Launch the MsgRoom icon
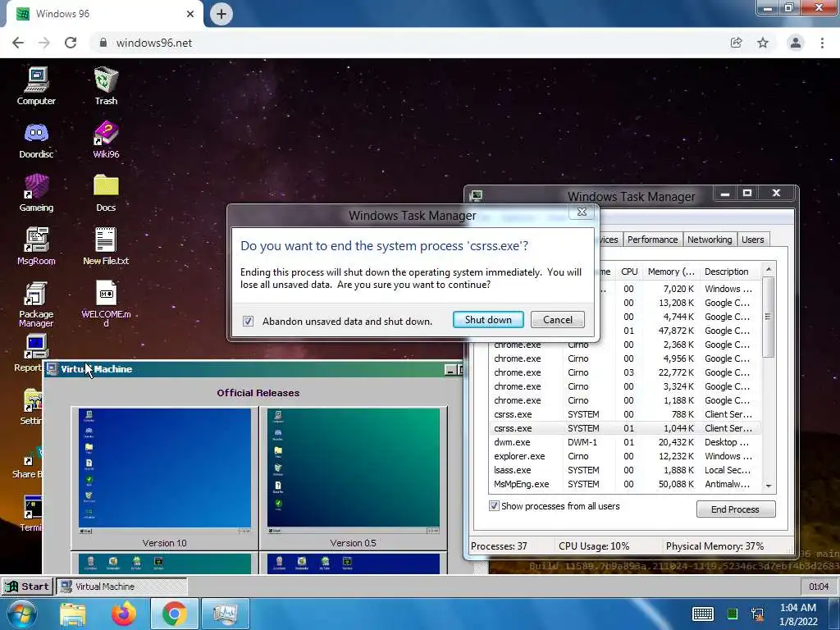Image resolution: width=840 pixels, height=630 pixels. tap(36, 246)
